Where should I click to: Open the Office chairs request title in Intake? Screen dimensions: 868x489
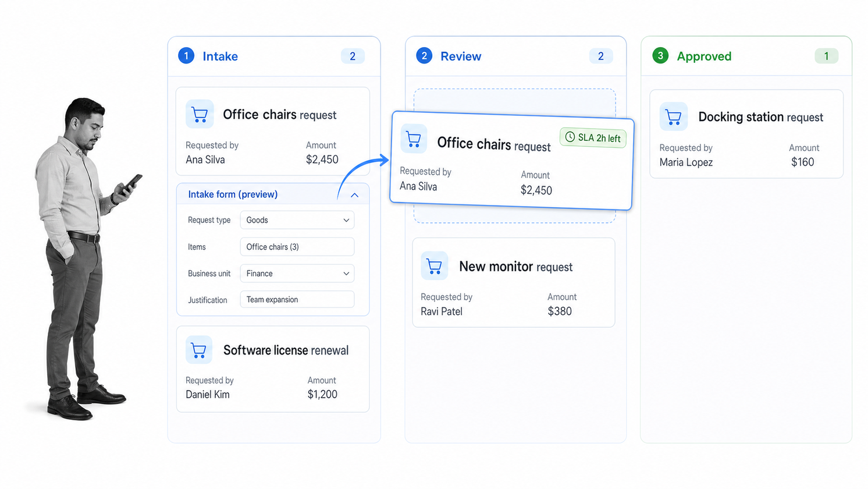point(279,115)
